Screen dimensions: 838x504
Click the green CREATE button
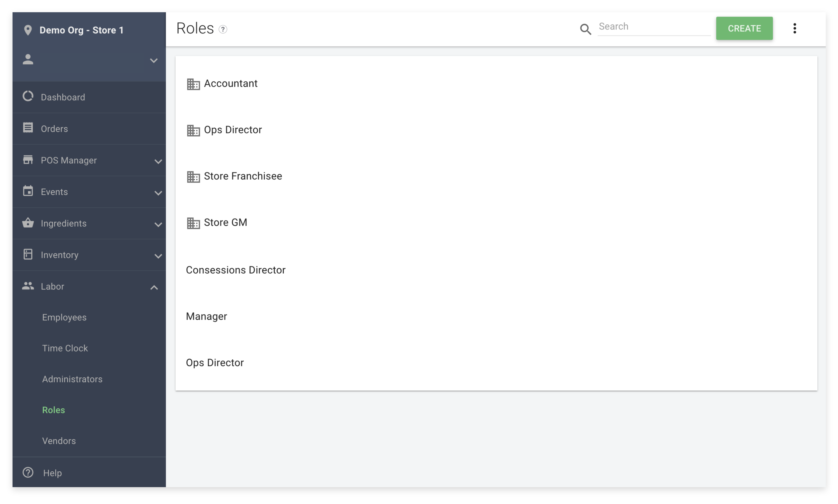coord(744,28)
